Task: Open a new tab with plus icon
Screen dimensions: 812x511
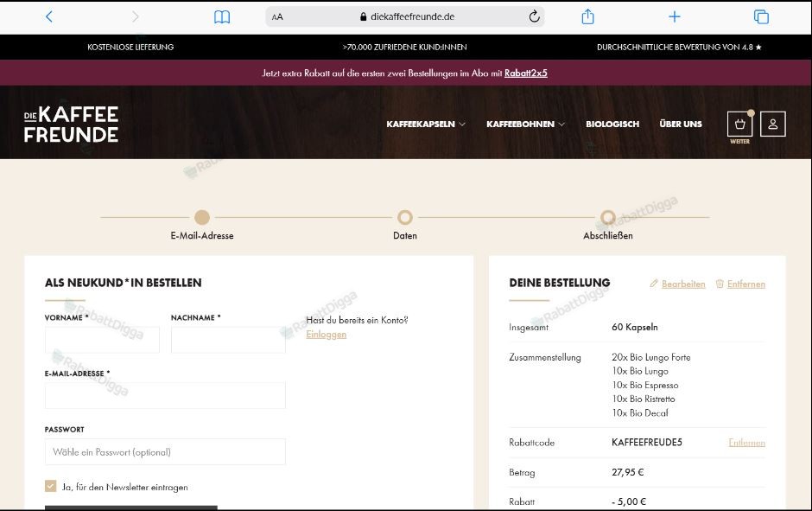Action: [675, 17]
